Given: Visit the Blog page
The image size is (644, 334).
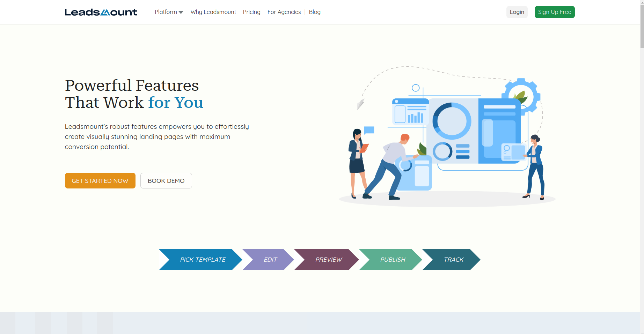Looking at the screenshot, I should pos(315,12).
